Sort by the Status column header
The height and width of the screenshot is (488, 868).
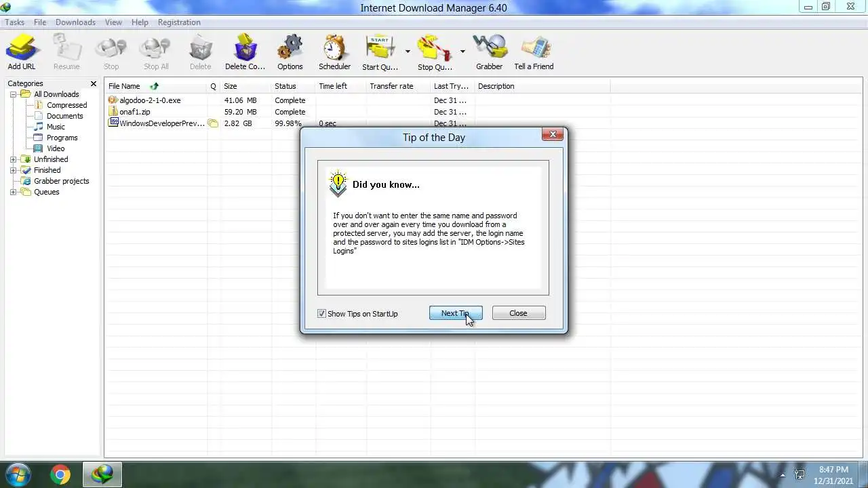pos(293,86)
